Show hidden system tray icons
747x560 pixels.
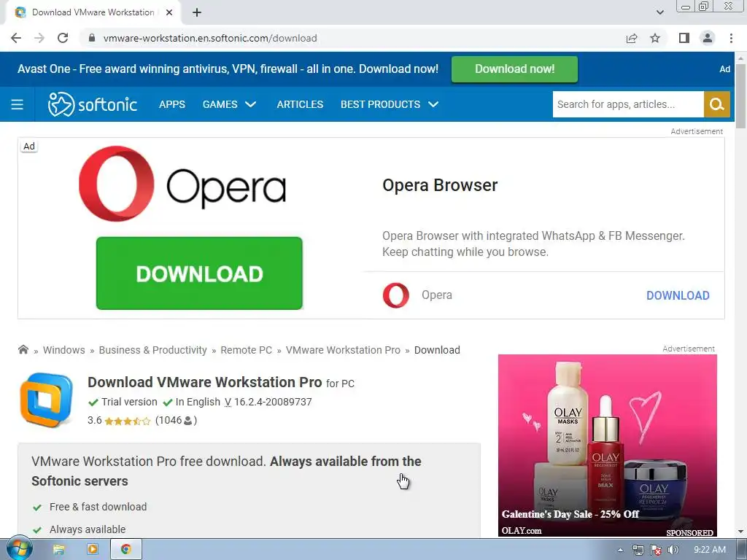click(x=620, y=550)
